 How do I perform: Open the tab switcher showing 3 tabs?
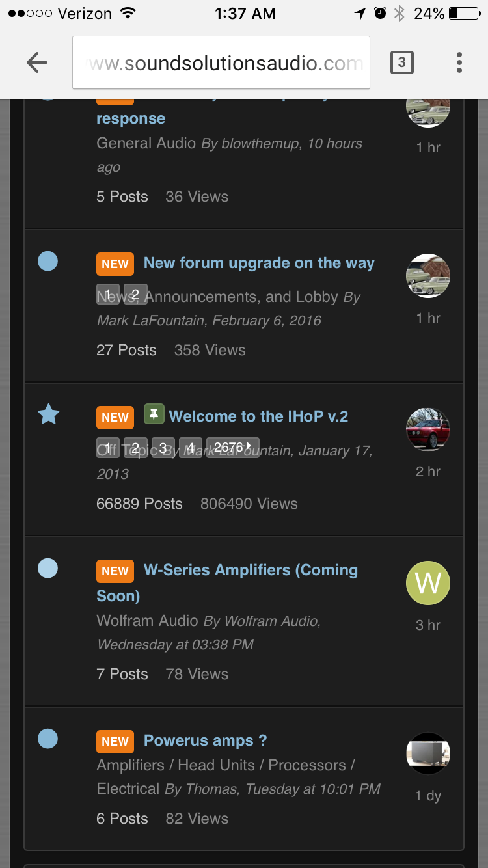coord(401,62)
